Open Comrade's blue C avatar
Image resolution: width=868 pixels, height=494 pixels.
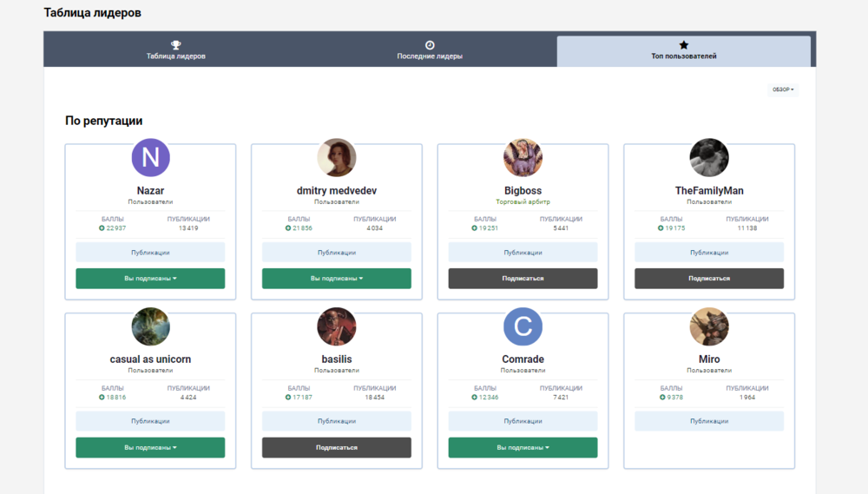click(x=523, y=327)
